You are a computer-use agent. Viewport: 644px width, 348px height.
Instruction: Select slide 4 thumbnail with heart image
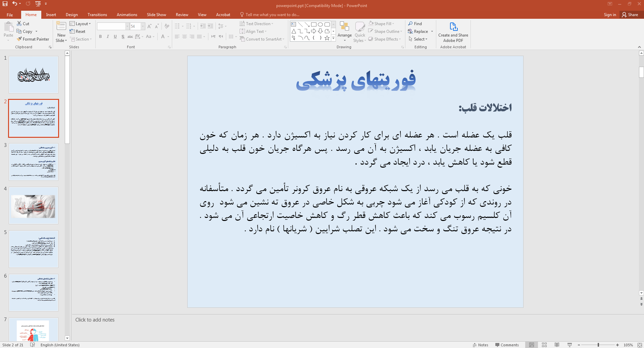tap(34, 206)
